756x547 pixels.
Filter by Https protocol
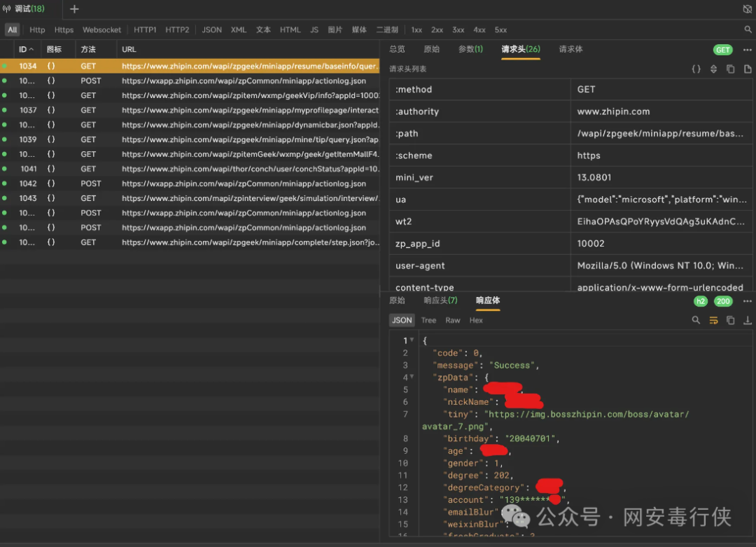[64, 30]
